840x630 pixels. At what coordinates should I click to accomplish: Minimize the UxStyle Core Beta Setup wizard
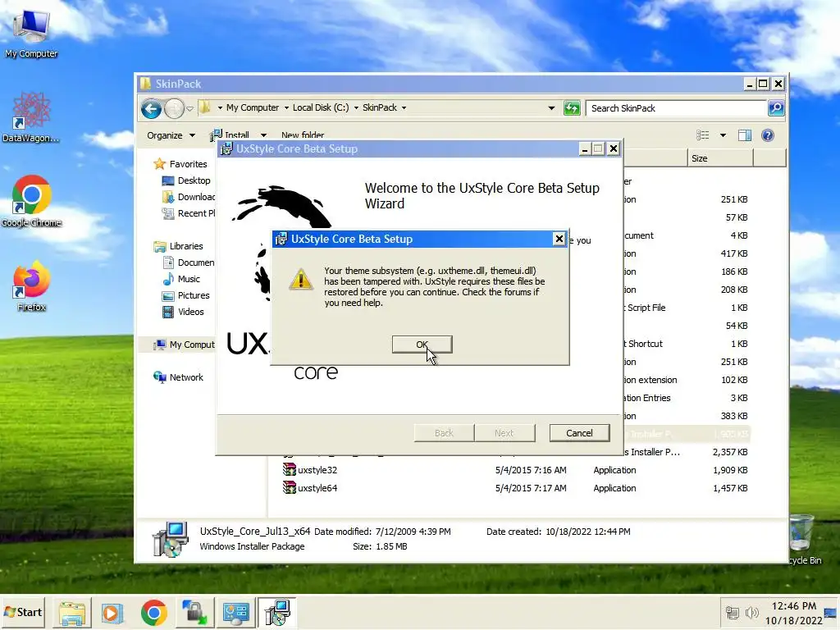click(x=584, y=149)
